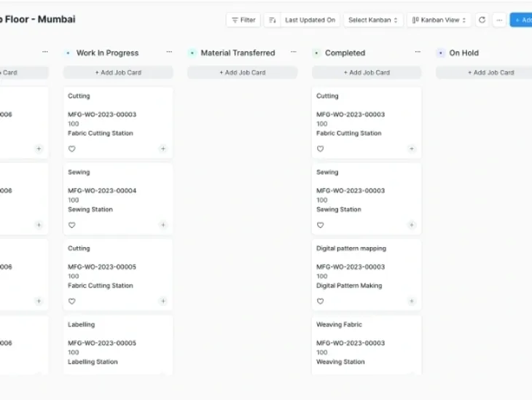
Task: Open the leftmost column's options menu
Action: 44,52
